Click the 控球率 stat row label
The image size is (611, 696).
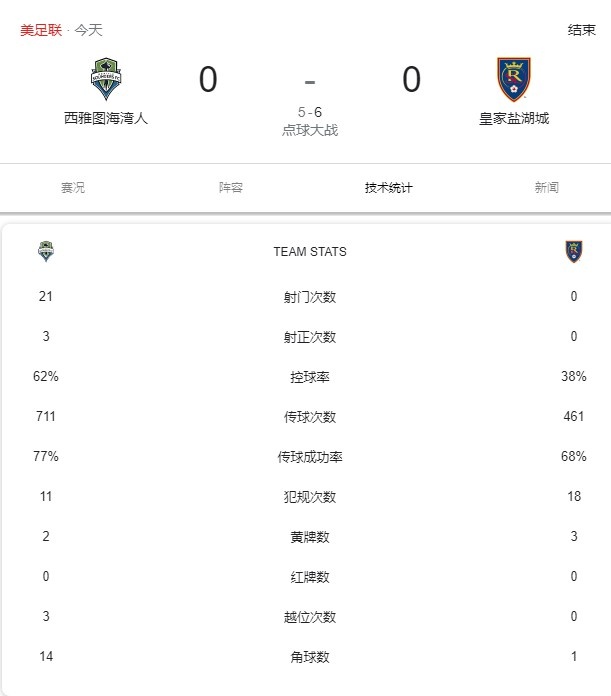tap(310, 377)
